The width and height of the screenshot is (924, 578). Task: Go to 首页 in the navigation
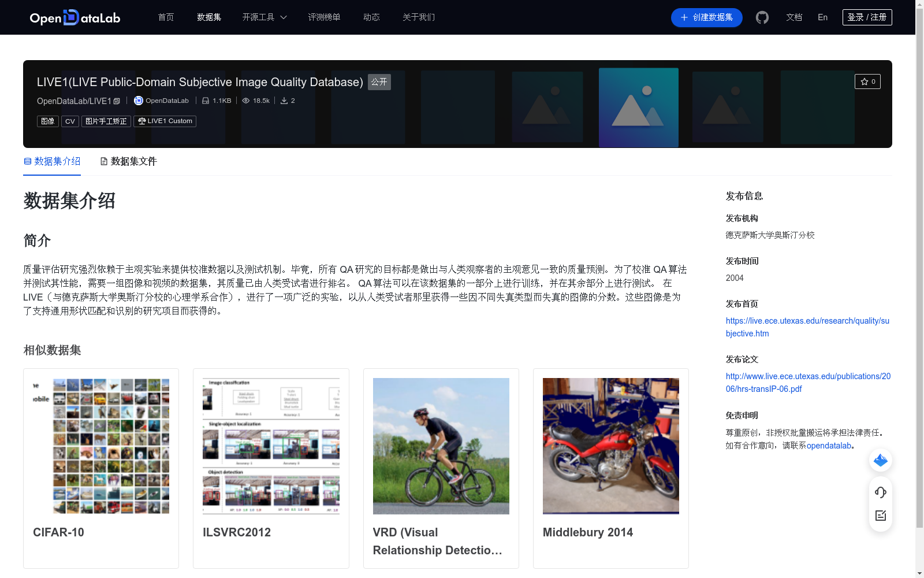click(x=166, y=17)
